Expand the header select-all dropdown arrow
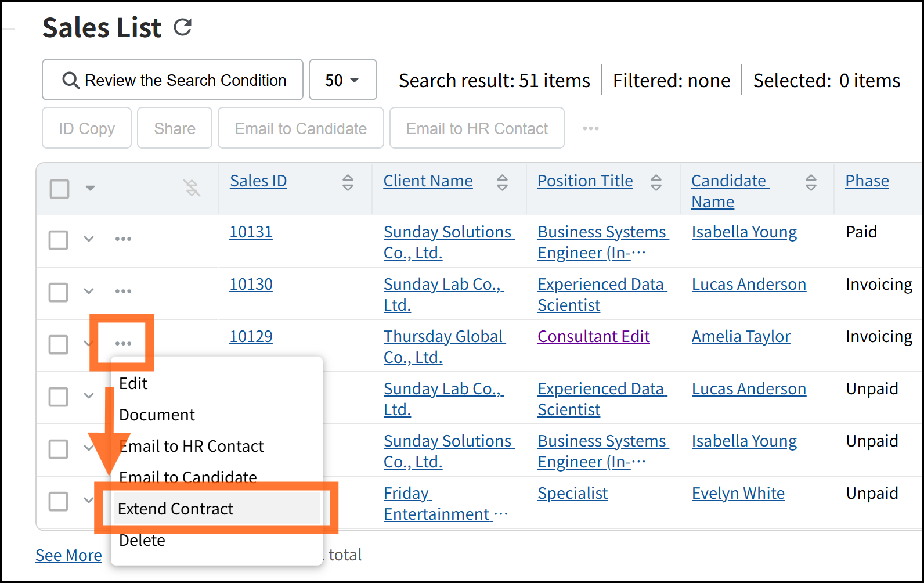The width and height of the screenshot is (924, 583). pyautogui.click(x=90, y=188)
